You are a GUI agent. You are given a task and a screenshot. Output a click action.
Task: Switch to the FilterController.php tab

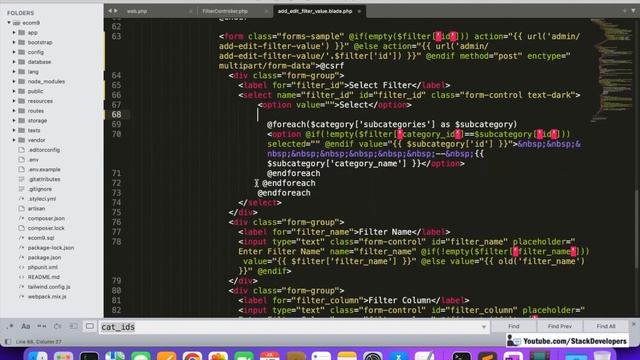(x=225, y=11)
